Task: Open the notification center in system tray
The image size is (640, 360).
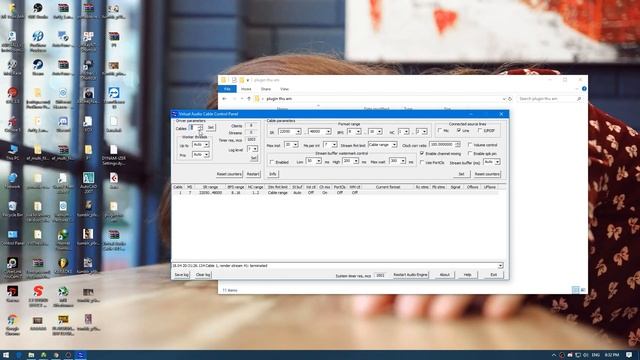Action: [629, 355]
